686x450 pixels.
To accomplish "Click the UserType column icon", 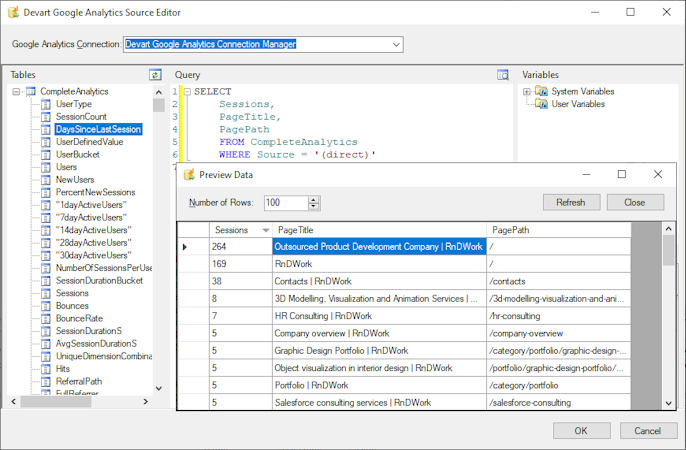I will (x=47, y=104).
